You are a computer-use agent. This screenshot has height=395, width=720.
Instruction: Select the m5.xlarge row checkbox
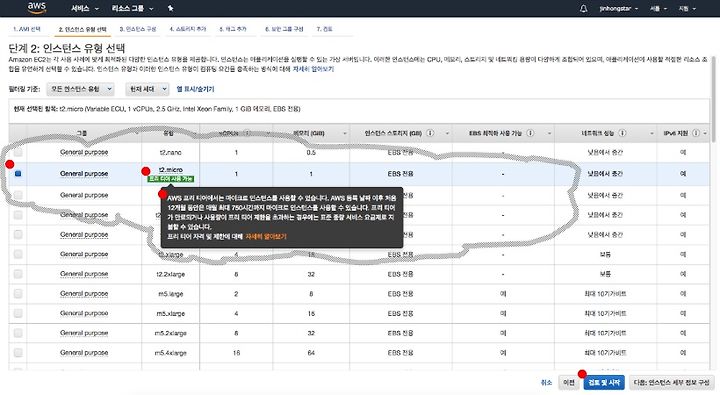click(x=18, y=313)
